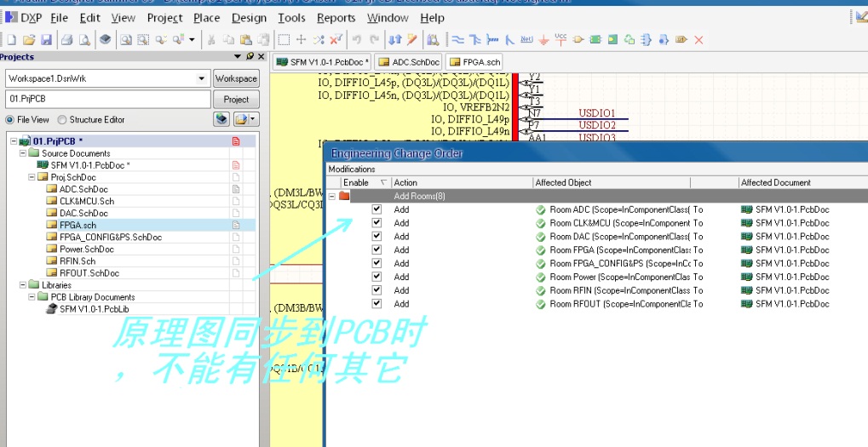Screen dimensions: 868x447
Task: Open the zoom toolbar dropdown arrow
Action: click(x=193, y=40)
